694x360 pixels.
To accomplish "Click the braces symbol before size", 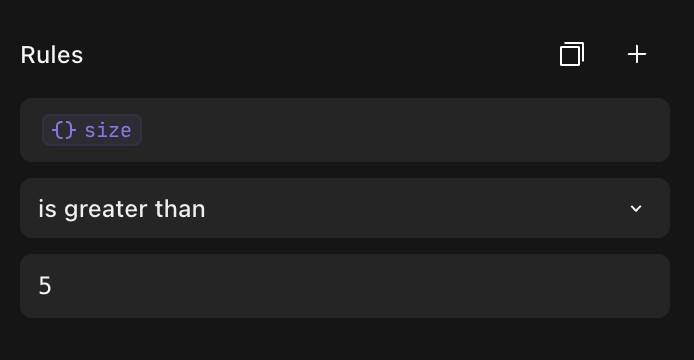I will [x=64, y=130].
